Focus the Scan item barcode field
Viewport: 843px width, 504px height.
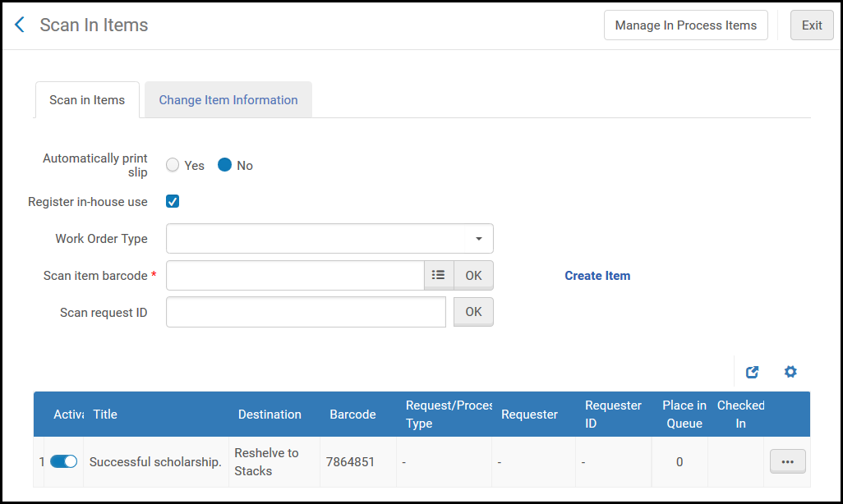tap(295, 276)
